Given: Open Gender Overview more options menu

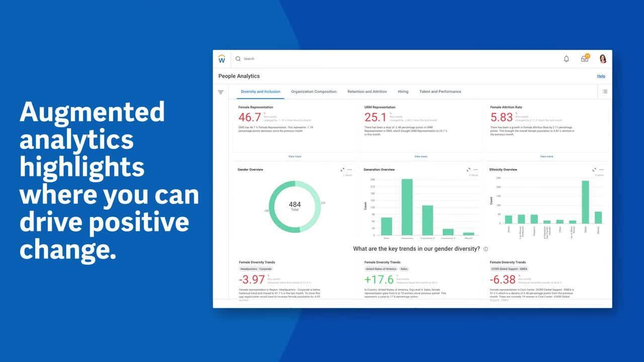Looking at the screenshot, I should click(349, 170).
